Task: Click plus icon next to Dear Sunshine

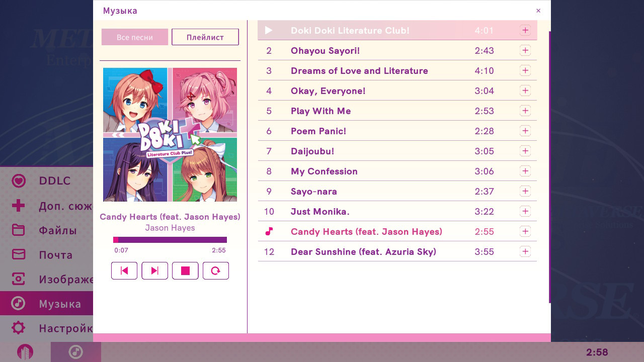Action: (x=525, y=251)
